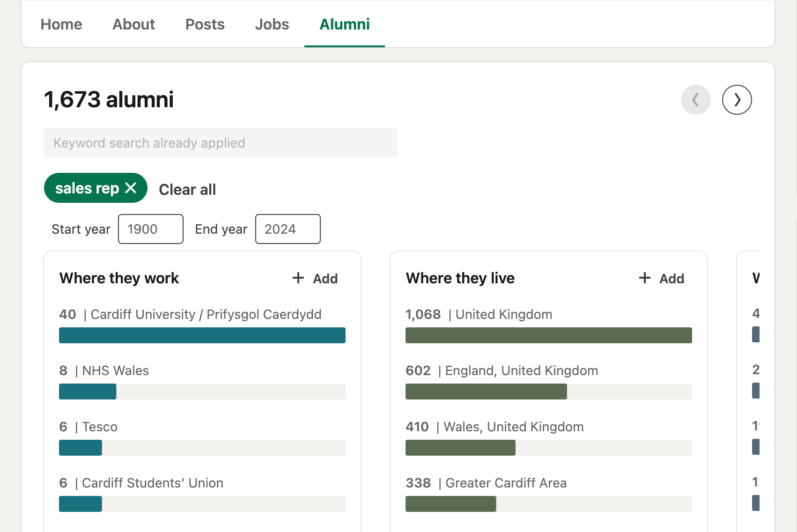Click the "40 | Cardiff University / Prifysgol Caerdydd" label

[x=190, y=314]
